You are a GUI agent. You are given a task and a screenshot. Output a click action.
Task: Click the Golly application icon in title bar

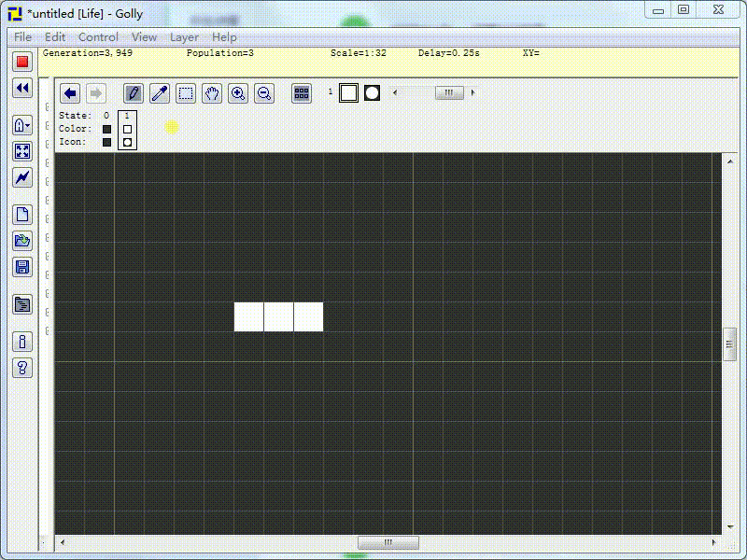(x=15, y=14)
